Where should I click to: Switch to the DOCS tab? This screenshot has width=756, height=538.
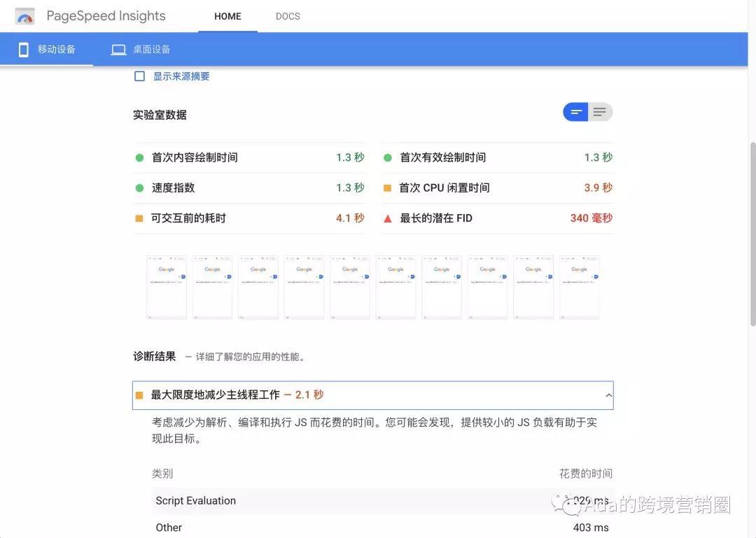[287, 15]
